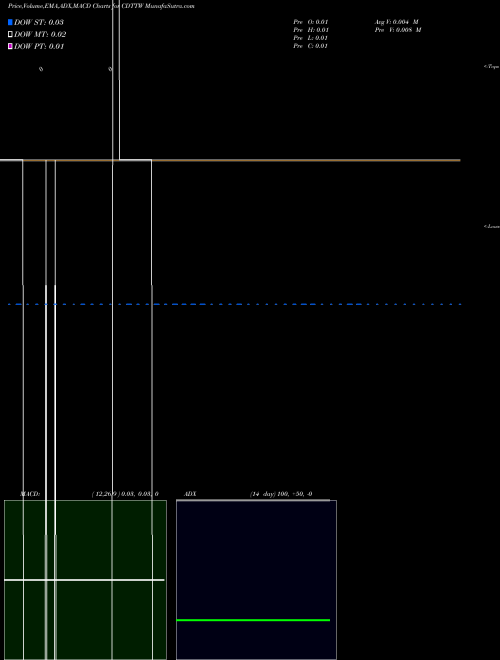Click the magenta DOW PT legend swatch
500x660 pixels.
[10, 46]
